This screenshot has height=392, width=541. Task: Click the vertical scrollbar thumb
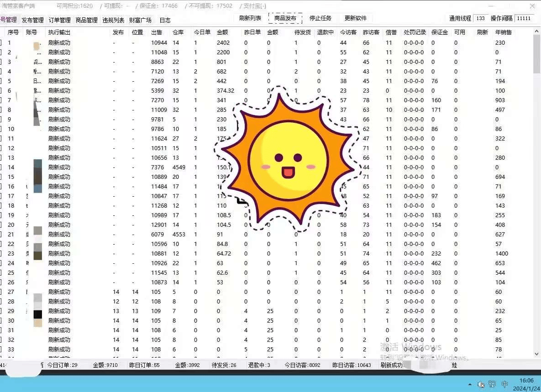[x=536, y=54]
